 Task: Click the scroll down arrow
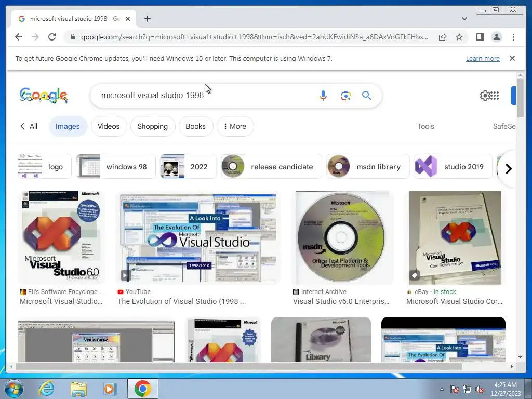(x=520, y=357)
